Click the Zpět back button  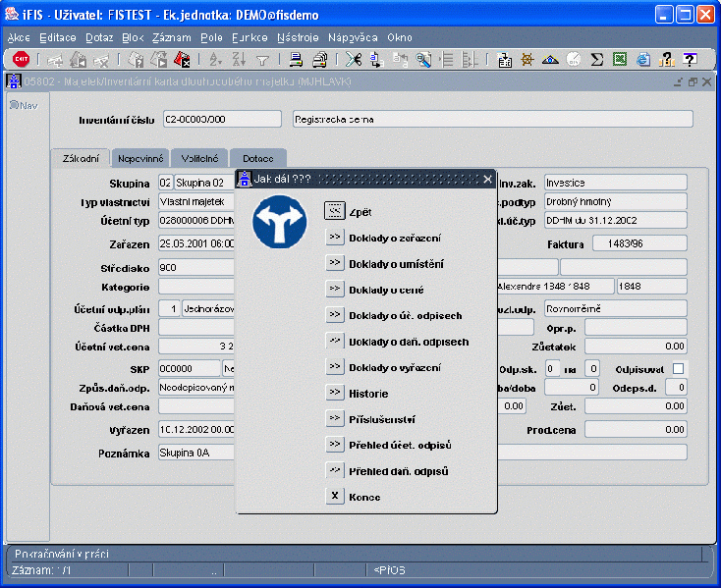[334, 211]
